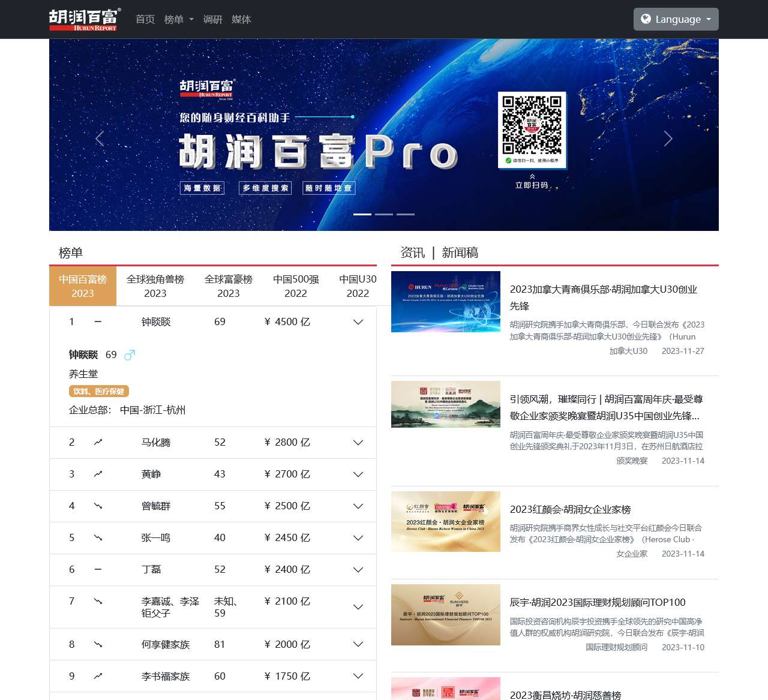The width and height of the screenshot is (768, 700).
Task: Open 2023红颜会·胡润女企业家榜 article title
Action: point(571,509)
